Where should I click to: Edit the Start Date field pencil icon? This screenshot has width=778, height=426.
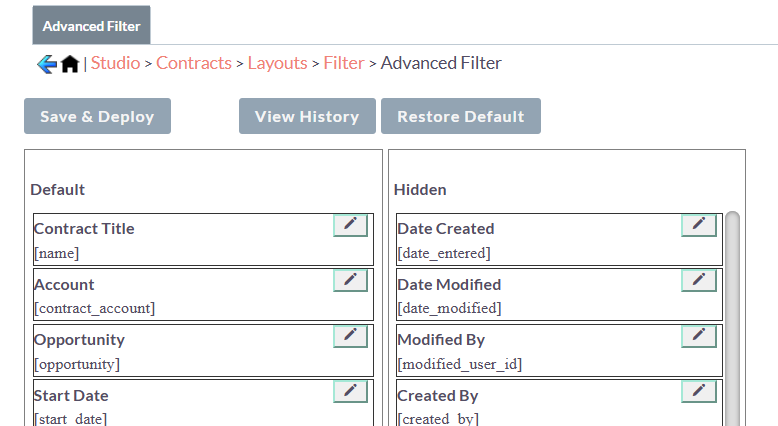(x=350, y=392)
